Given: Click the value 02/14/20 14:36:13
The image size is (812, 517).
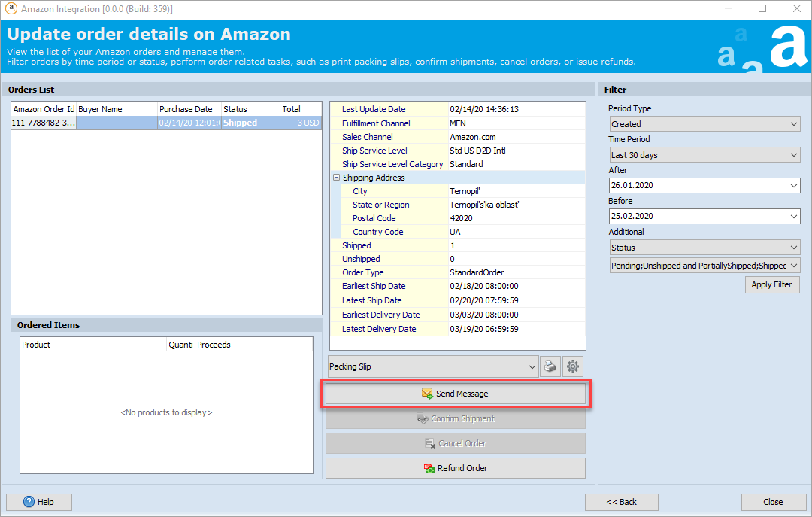Looking at the screenshot, I should click(484, 109).
